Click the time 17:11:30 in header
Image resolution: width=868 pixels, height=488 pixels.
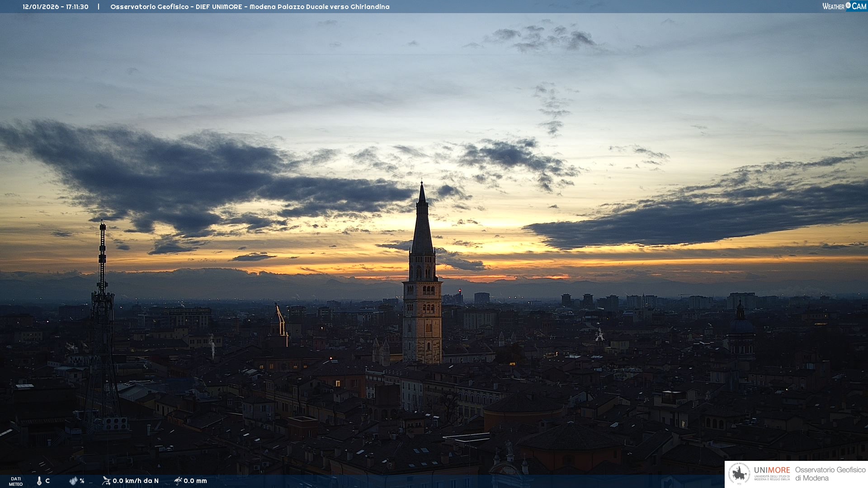click(77, 7)
